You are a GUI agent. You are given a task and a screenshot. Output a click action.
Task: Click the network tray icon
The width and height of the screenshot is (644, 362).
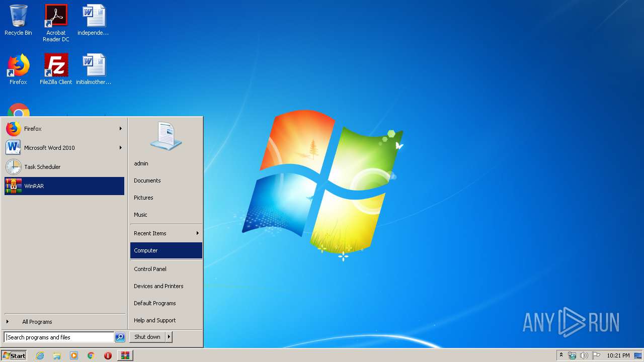pos(572,355)
